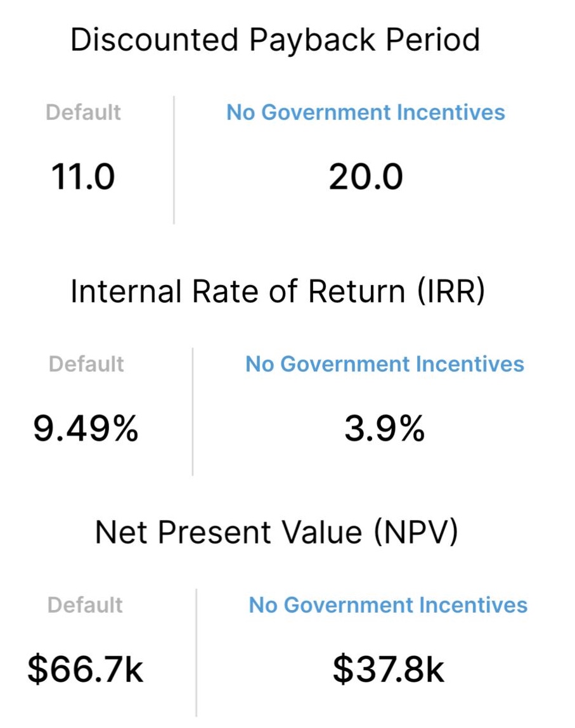Image resolution: width=575 pixels, height=728 pixels.
Task: Click divider line between IRR values
Action: pos(192,411)
